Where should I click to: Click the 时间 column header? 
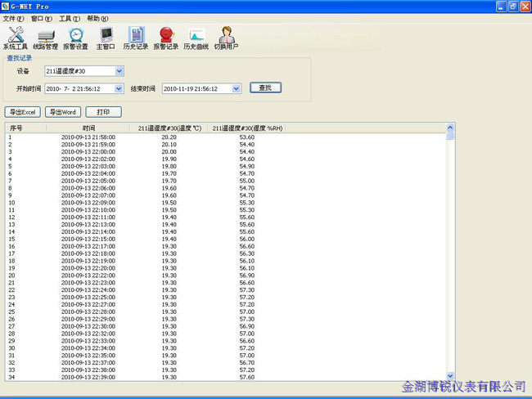coord(88,128)
